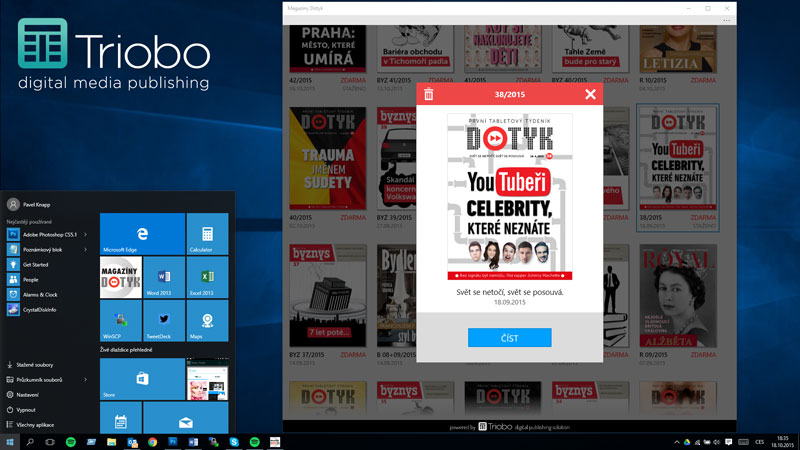Image resolution: width=800 pixels, height=450 pixels.
Task: Launch the Excel 2013 tile
Action: (x=207, y=277)
